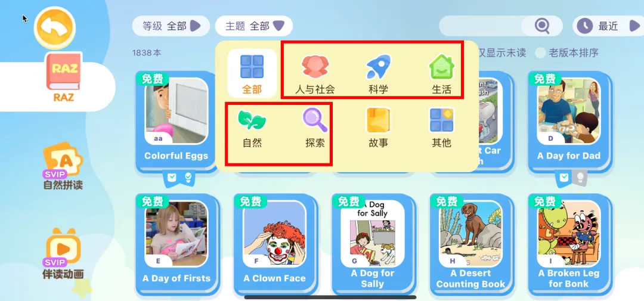This screenshot has height=301, width=644.
Task: Open the A Clown Face book
Action: click(275, 244)
